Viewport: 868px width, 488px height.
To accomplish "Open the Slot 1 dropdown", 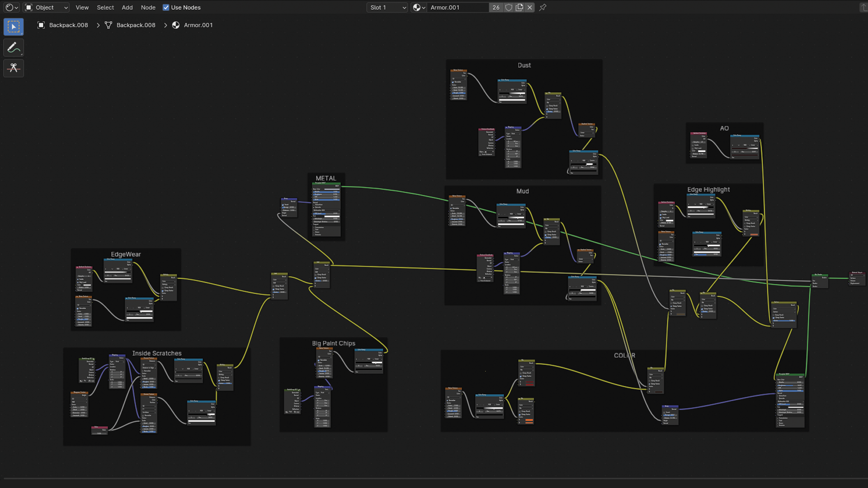I will 387,7.
